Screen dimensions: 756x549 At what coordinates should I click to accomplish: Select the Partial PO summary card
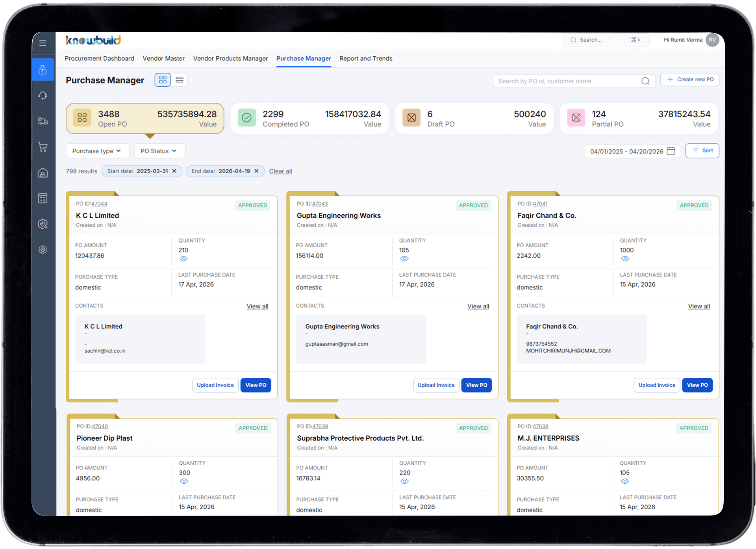tap(639, 119)
